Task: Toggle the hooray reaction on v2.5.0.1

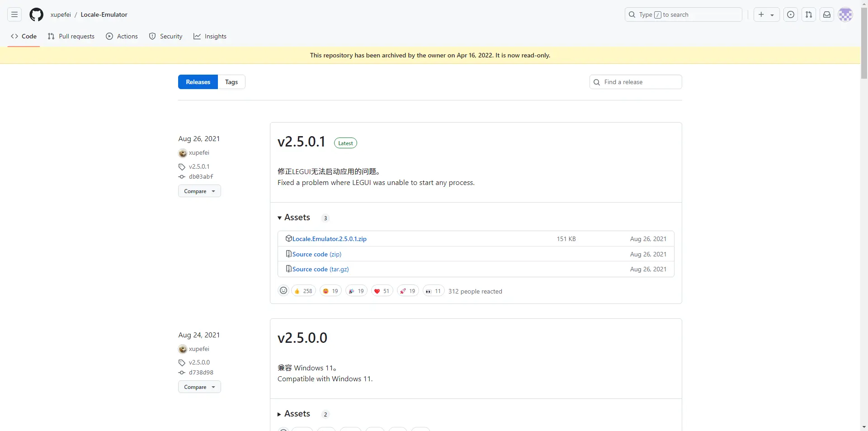Action: [x=356, y=291]
